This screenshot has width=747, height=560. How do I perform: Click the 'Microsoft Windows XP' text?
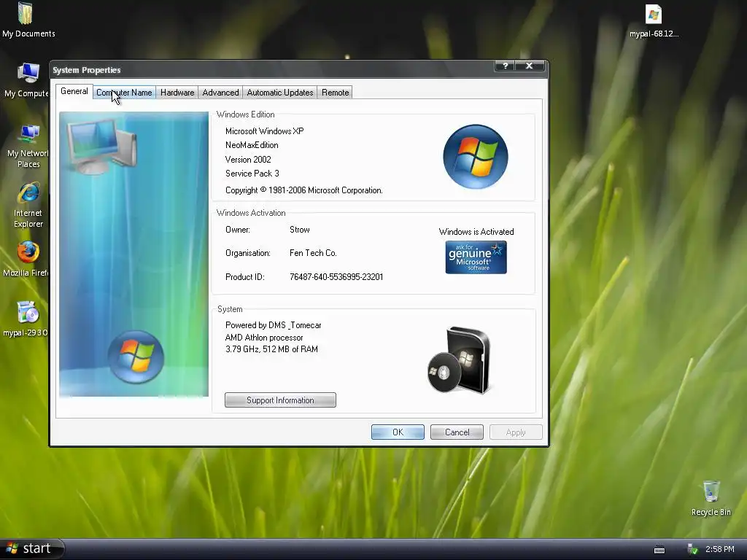[264, 131]
